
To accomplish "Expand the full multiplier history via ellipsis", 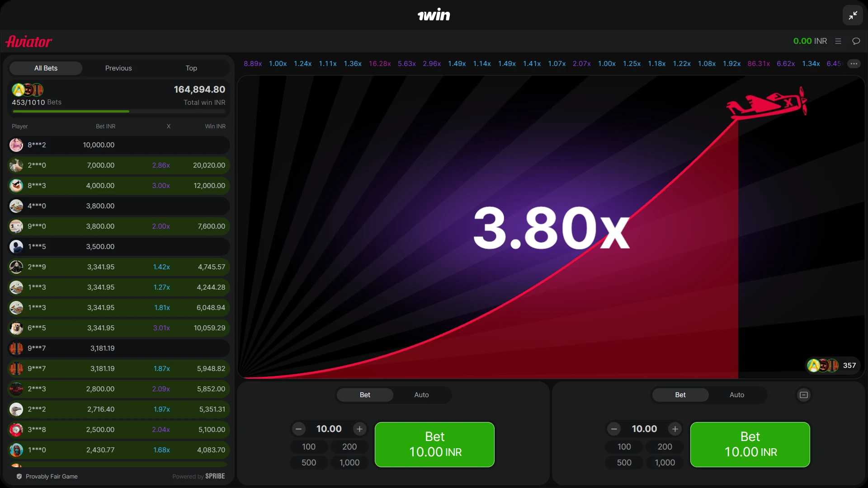I will tap(854, 64).
